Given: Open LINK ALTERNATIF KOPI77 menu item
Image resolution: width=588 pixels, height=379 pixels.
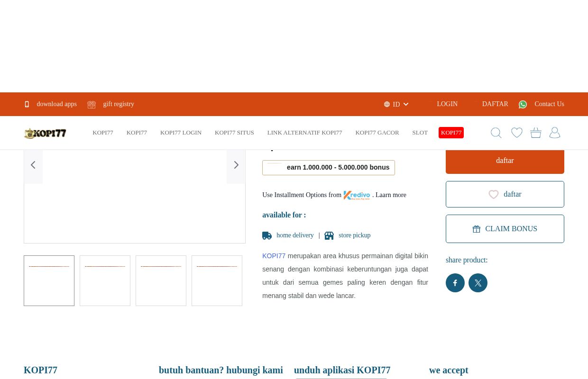Looking at the screenshot, I should click(304, 133).
